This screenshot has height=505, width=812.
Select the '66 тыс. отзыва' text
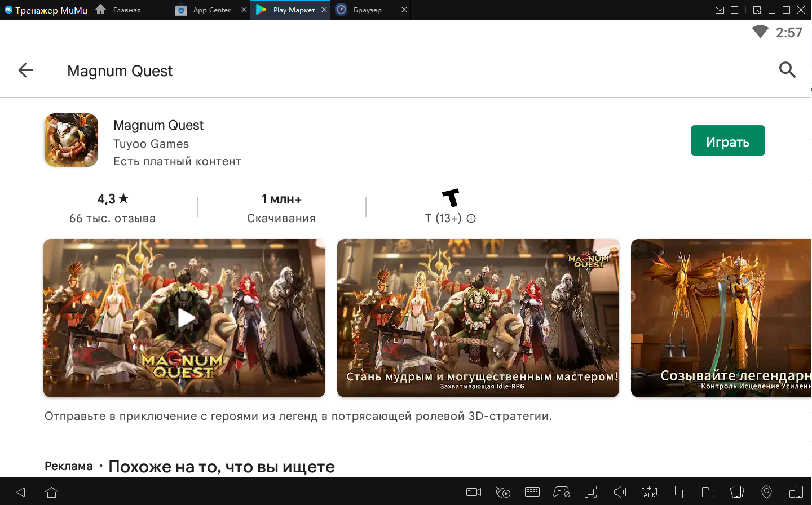point(113,219)
